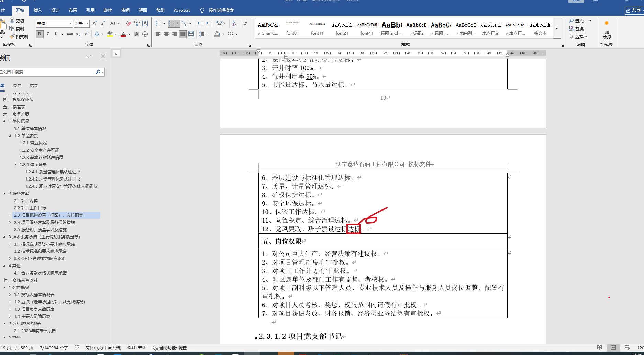Click 辅助功能: 调查 in status bar
This screenshot has height=355, width=644.
click(x=170, y=348)
